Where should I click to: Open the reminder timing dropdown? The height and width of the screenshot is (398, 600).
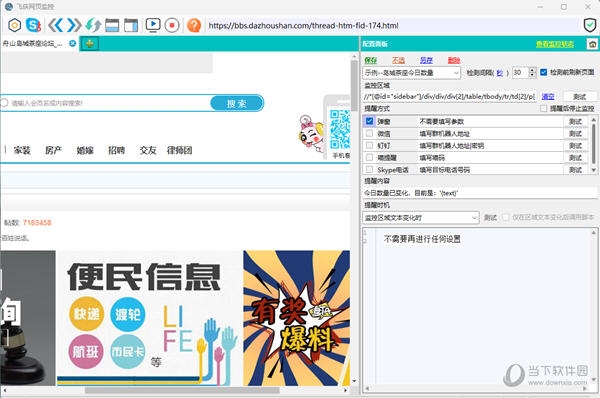click(421, 218)
